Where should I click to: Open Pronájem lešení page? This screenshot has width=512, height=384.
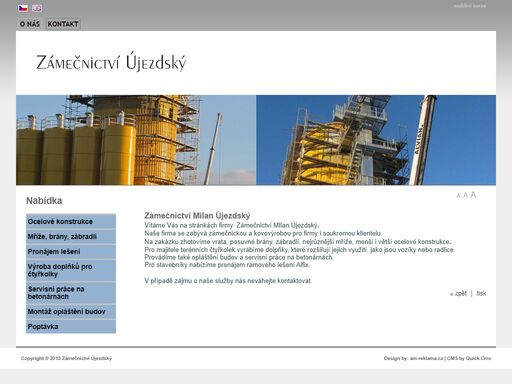pyautogui.click(x=71, y=251)
